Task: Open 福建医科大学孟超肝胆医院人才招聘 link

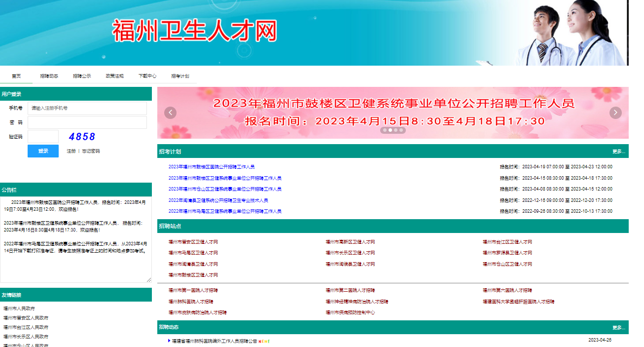Action: [x=519, y=302]
